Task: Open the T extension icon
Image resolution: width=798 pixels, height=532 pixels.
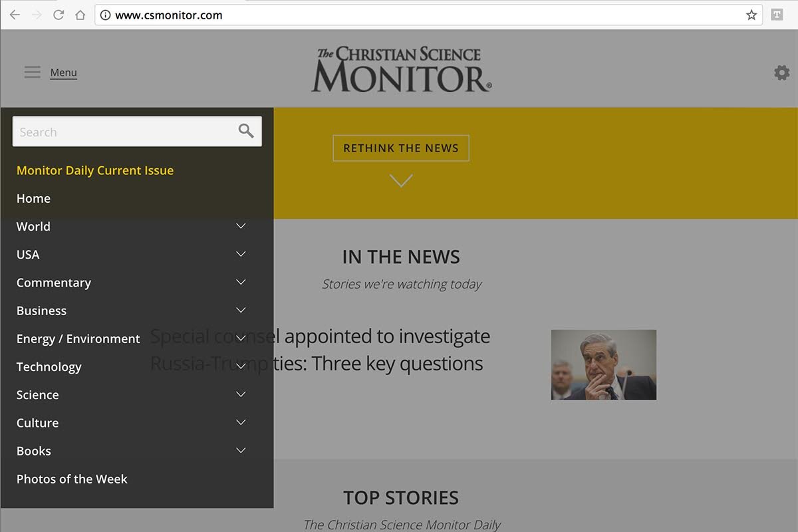Action: [777, 15]
